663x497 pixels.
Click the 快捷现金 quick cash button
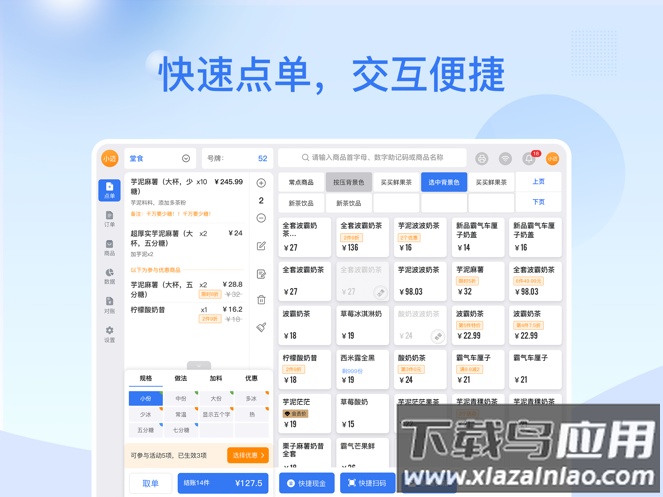coord(307,483)
